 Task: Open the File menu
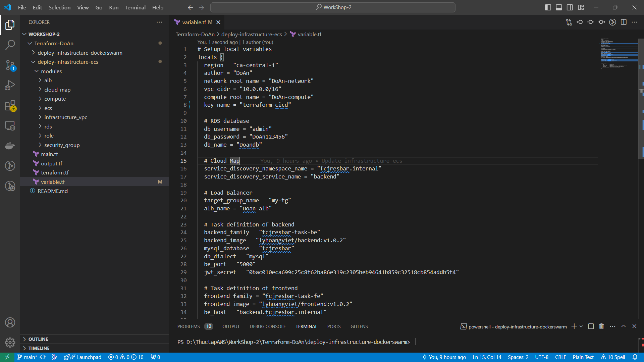point(22,7)
